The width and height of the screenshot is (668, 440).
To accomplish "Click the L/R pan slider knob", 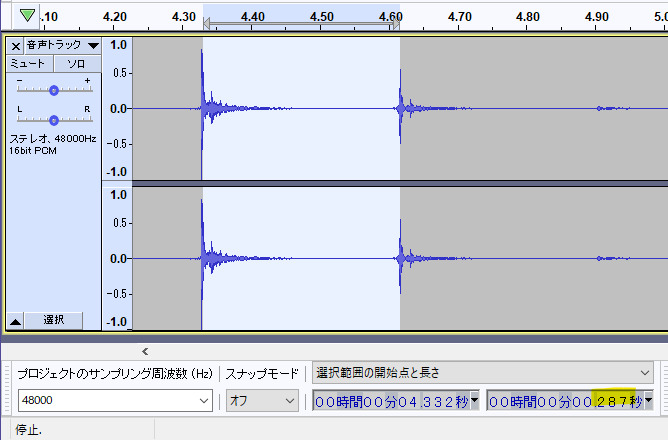I will point(53,118).
